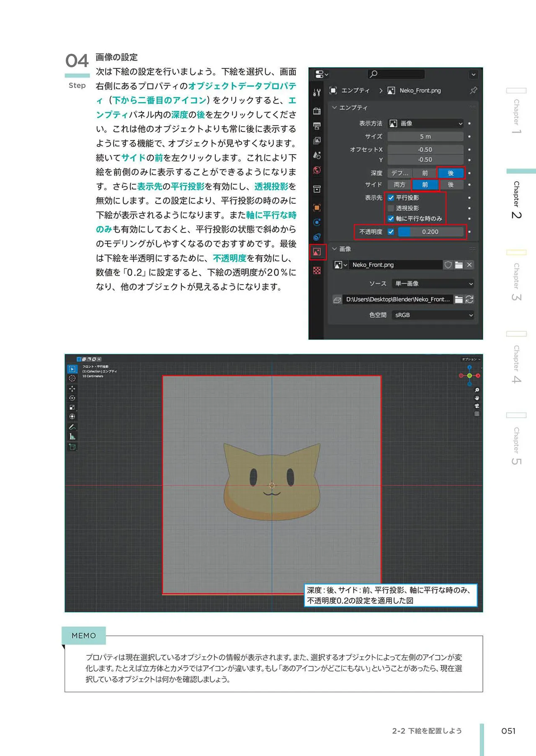Open the Object properties tab (orange square)
Image resolution: width=536 pixels, height=756 pixels.
pos(317,208)
